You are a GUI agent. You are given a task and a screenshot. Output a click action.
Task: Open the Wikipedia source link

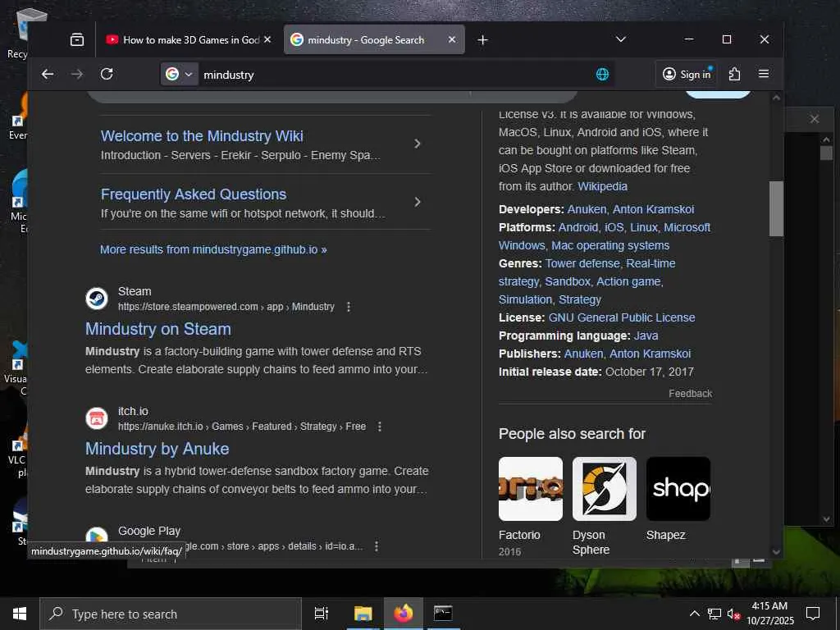602,186
